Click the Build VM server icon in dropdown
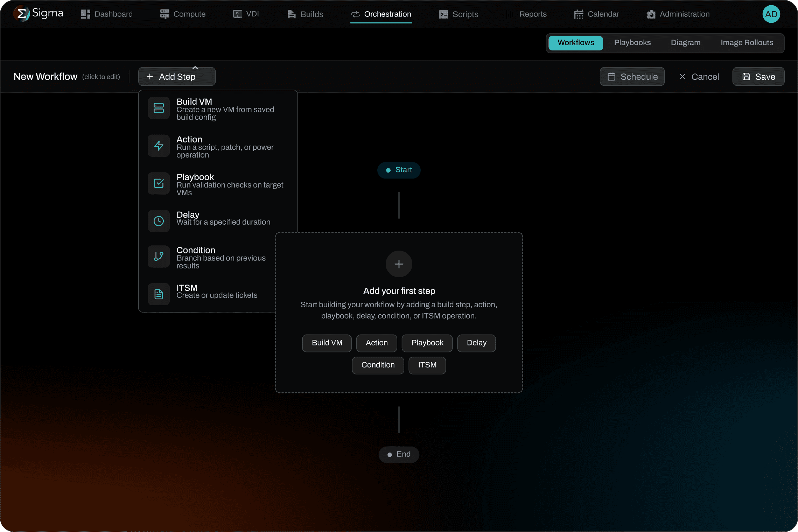This screenshot has height=532, width=798. [159, 108]
